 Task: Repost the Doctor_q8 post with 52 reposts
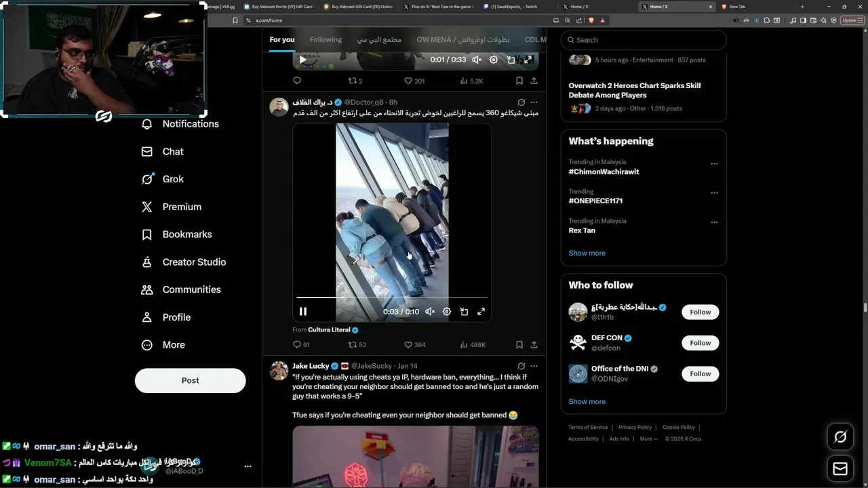coord(357,344)
